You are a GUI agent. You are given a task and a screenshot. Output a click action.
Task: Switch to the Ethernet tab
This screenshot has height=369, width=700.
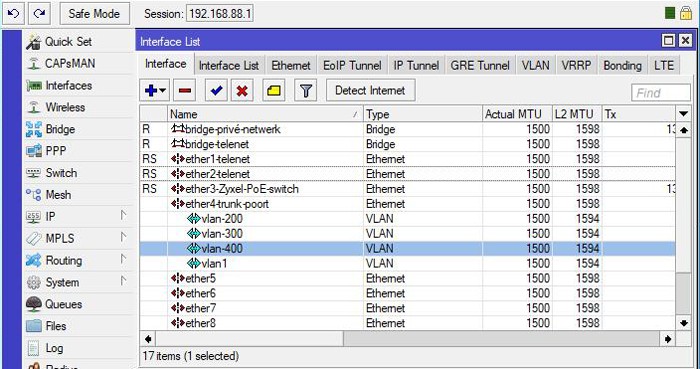tap(291, 66)
